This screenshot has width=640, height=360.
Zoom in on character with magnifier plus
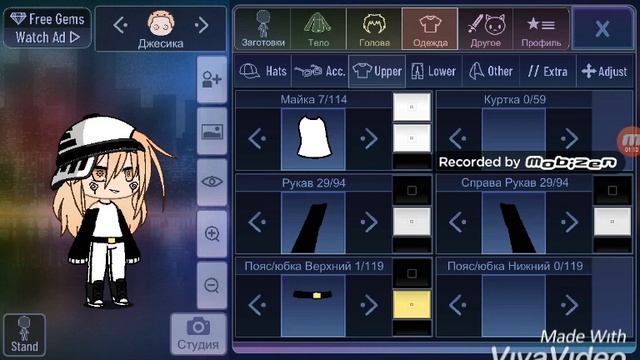tap(212, 234)
